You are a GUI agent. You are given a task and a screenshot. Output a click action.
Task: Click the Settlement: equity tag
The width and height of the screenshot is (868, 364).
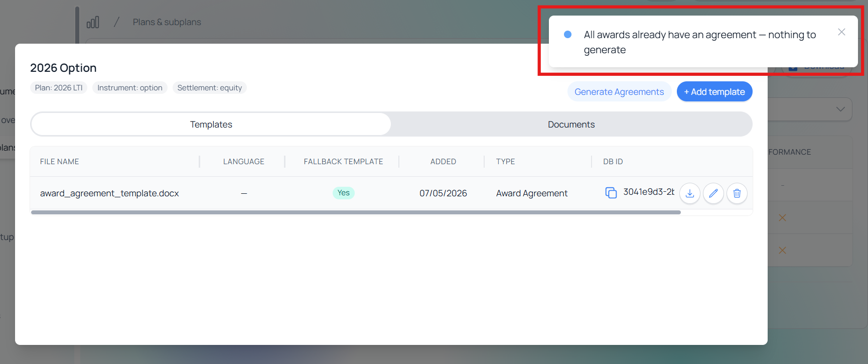tap(210, 88)
